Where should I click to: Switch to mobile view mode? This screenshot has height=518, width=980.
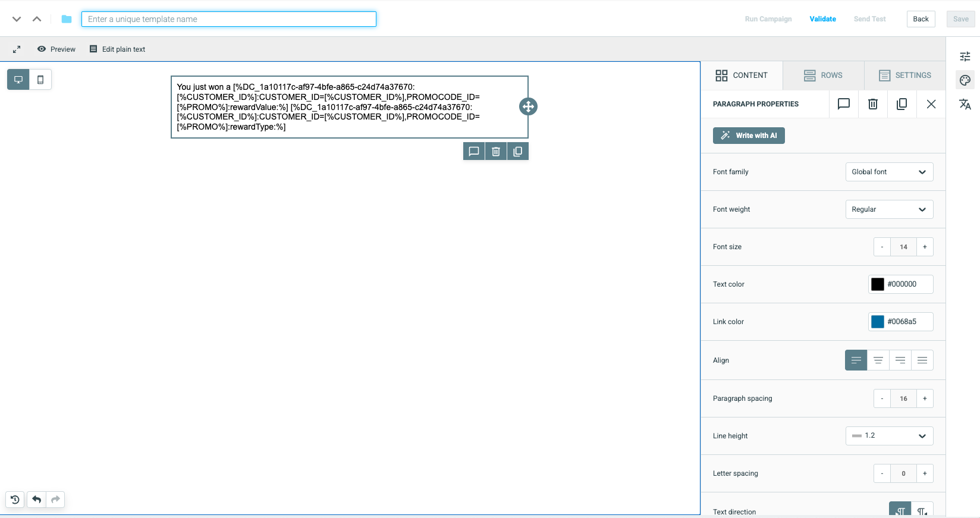pyautogui.click(x=40, y=80)
